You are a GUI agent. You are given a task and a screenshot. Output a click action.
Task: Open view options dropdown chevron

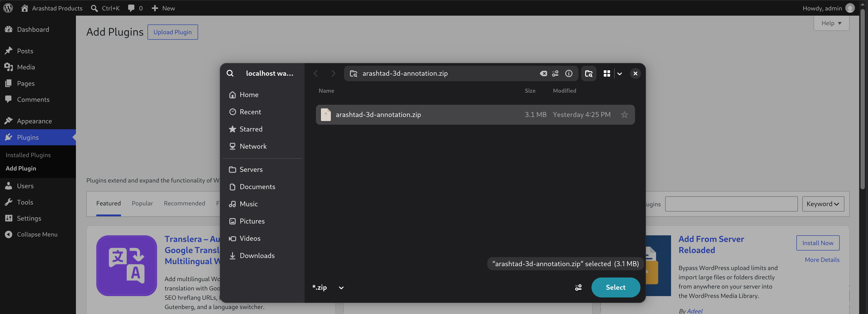(x=619, y=73)
